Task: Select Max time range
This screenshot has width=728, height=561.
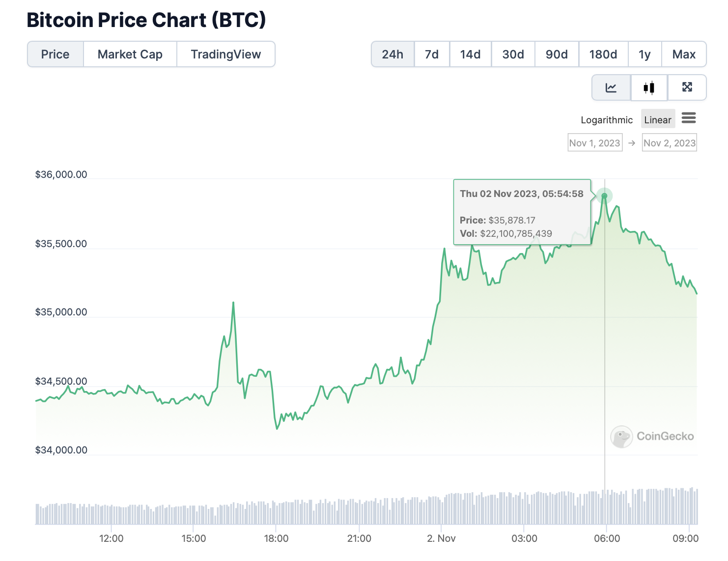Action: point(684,55)
